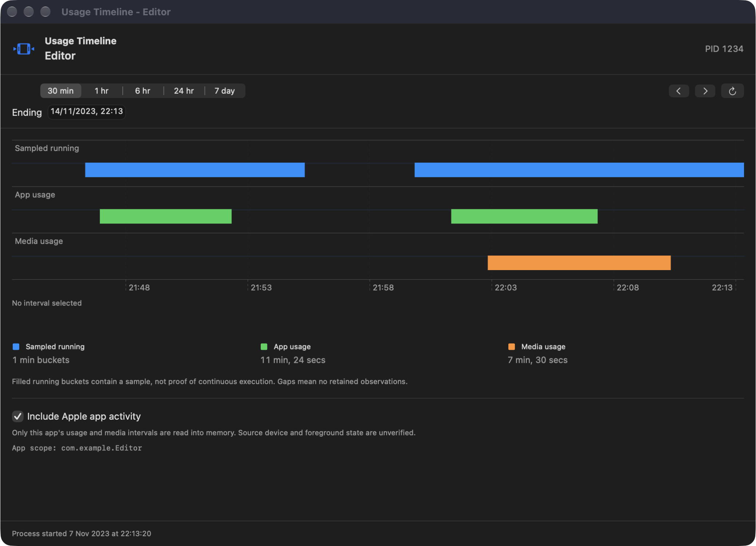This screenshot has height=546, width=756.
Task: Click the Usage Timeline app icon
Action: (x=24, y=49)
